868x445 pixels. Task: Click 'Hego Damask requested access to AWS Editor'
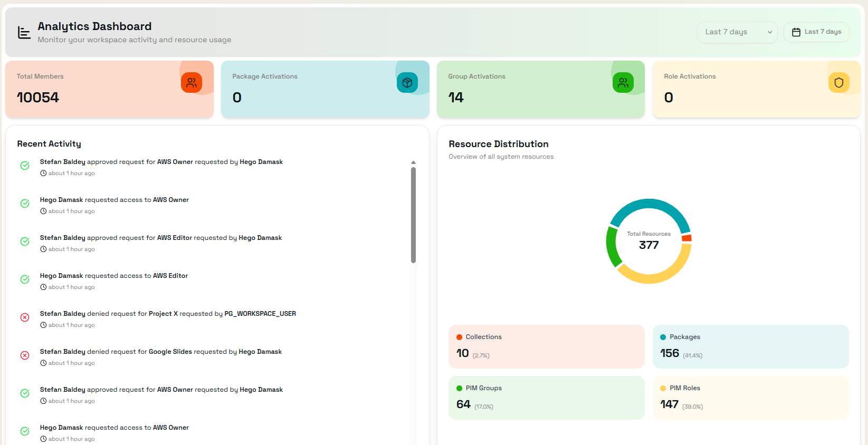pos(114,276)
